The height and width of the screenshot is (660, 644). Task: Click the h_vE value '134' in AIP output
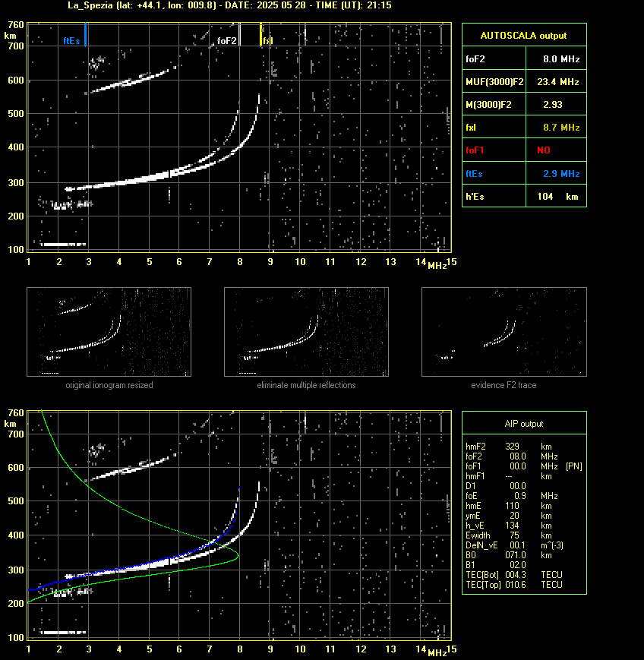pyautogui.click(x=512, y=526)
